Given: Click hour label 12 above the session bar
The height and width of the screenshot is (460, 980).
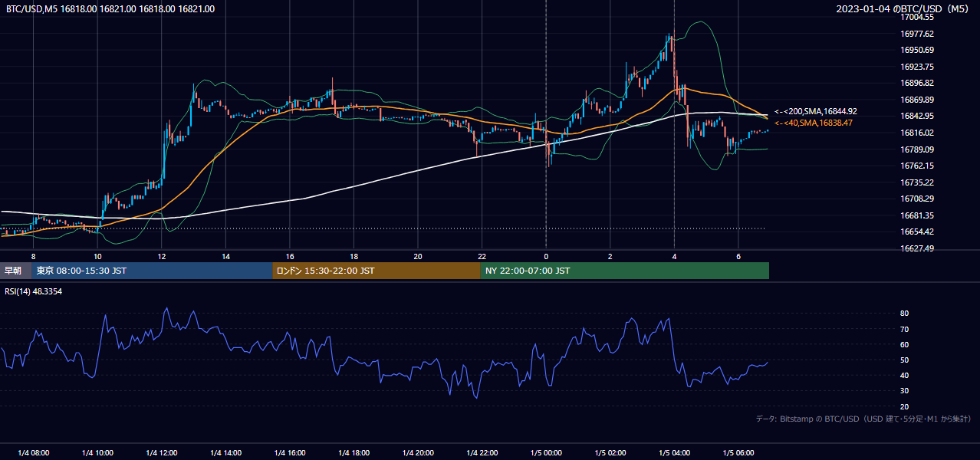Looking at the screenshot, I should [162, 256].
